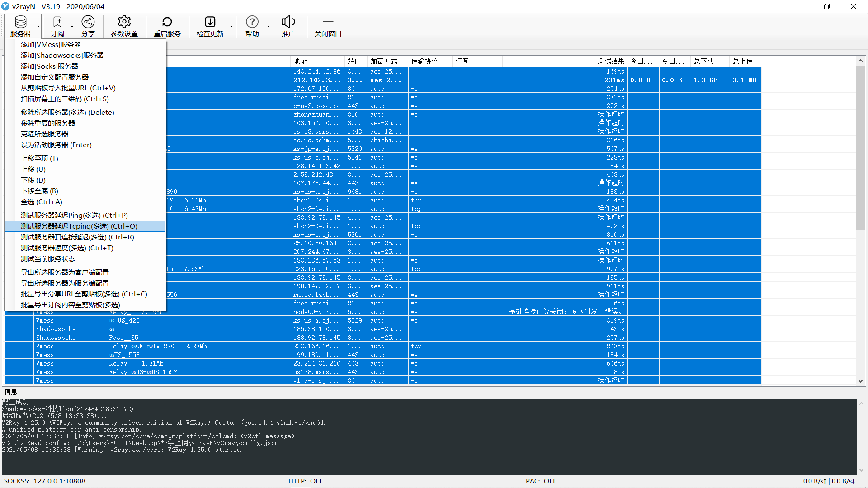Select row Relay_usUS-usUS_1557
The image size is (868, 488).
(382, 372)
